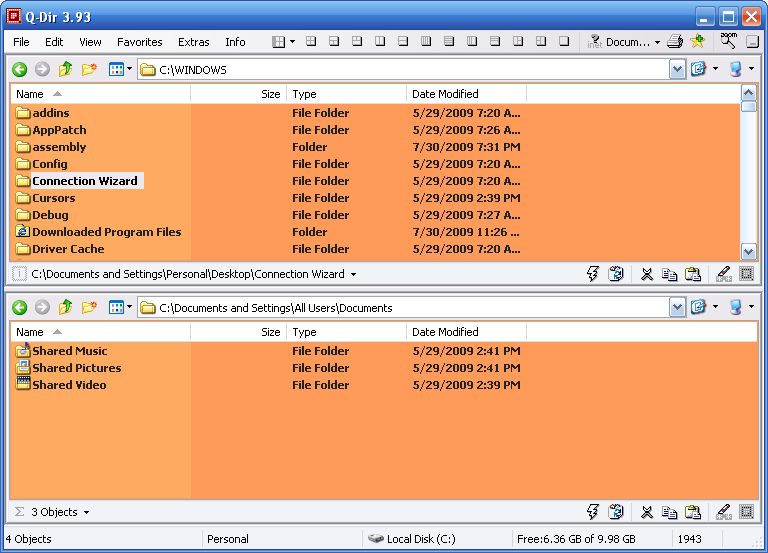Select the two stacked panes layout
The image size is (768, 553).
[403, 42]
